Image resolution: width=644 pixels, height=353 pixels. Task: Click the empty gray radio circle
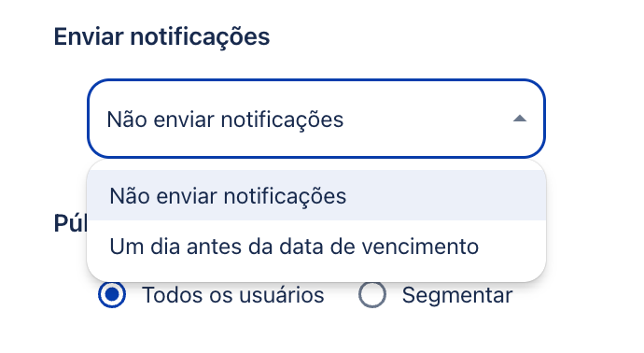coord(372,295)
